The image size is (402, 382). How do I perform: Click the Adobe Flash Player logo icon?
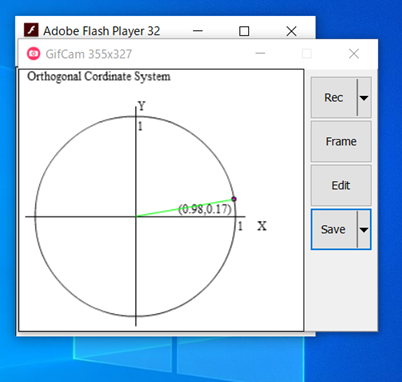click(x=31, y=31)
